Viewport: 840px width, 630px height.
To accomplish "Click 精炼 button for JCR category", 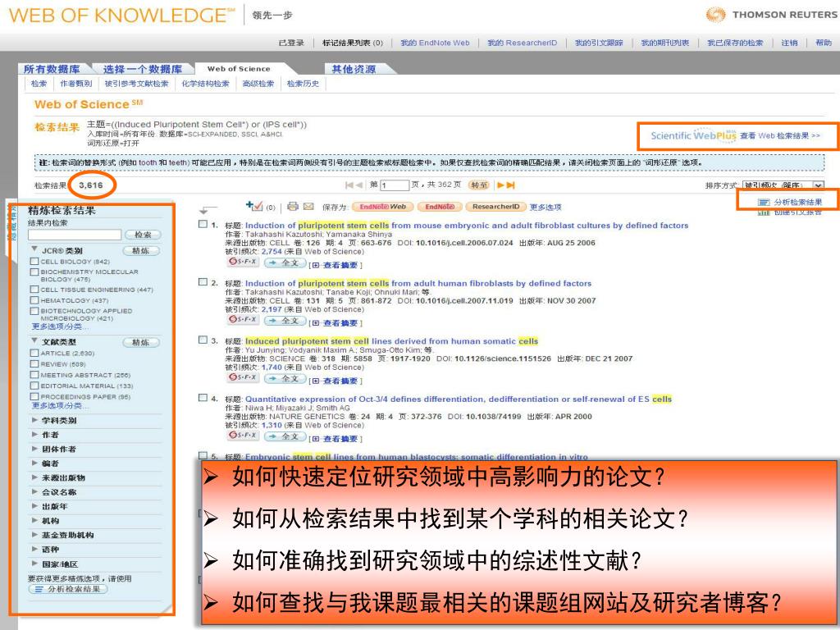I will [141, 251].
